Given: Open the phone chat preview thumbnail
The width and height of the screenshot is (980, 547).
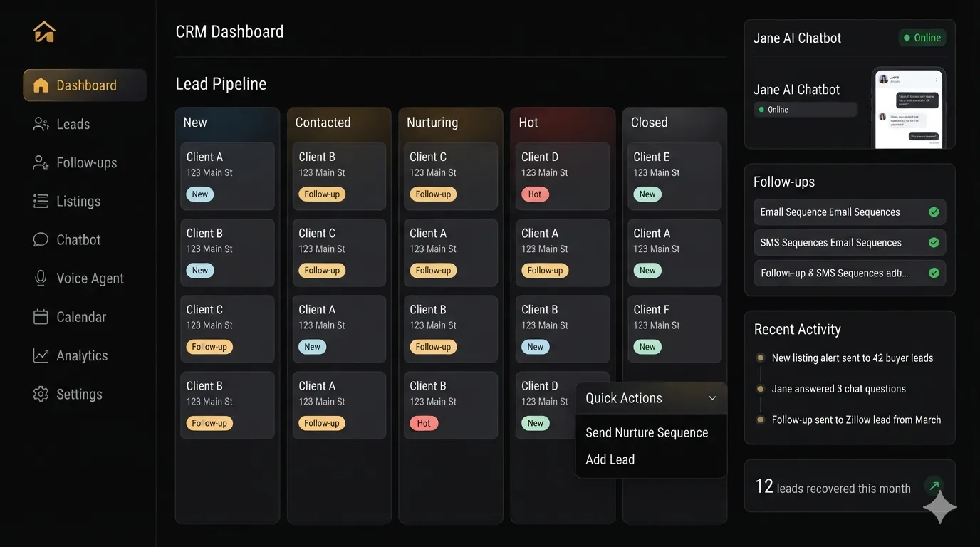Looking at the screenshot, I should (x=909, y=108).
